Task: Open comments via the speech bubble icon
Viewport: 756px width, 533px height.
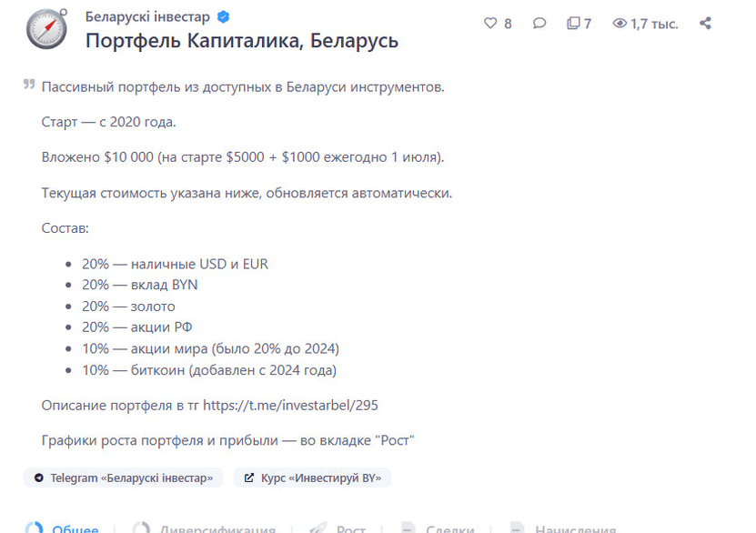Action: (x=539, y=24)
